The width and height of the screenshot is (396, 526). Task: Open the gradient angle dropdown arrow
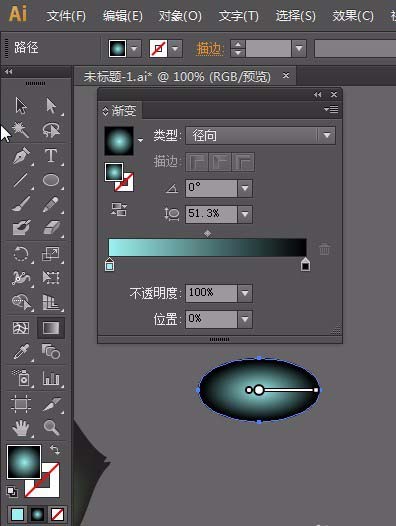click(x=245, y=188)
